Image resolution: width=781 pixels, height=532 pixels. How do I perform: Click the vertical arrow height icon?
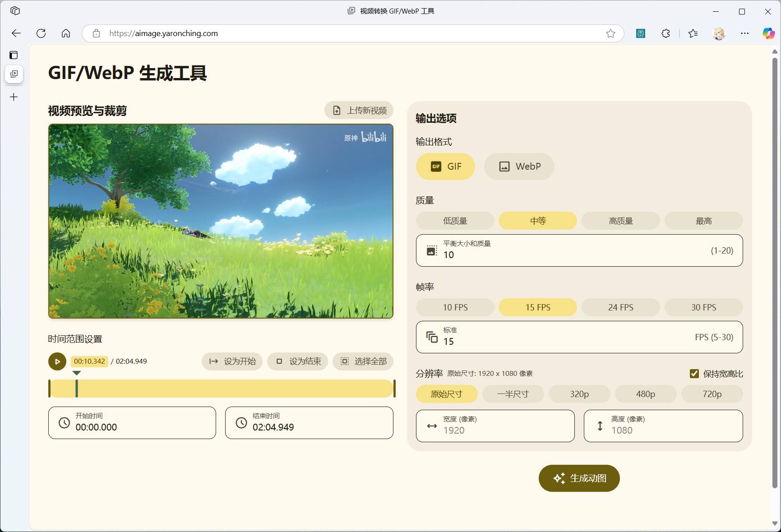(x=600, y=426)
